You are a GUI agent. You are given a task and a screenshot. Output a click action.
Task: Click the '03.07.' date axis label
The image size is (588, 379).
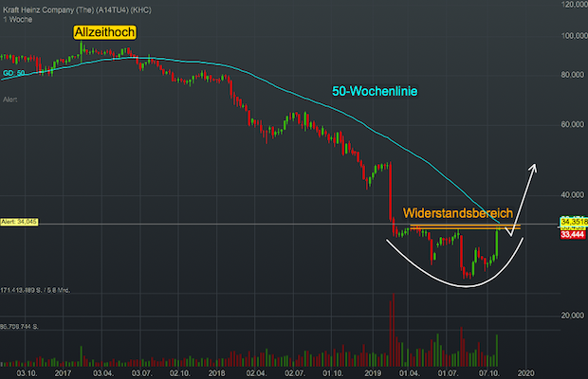click(141, 373)
